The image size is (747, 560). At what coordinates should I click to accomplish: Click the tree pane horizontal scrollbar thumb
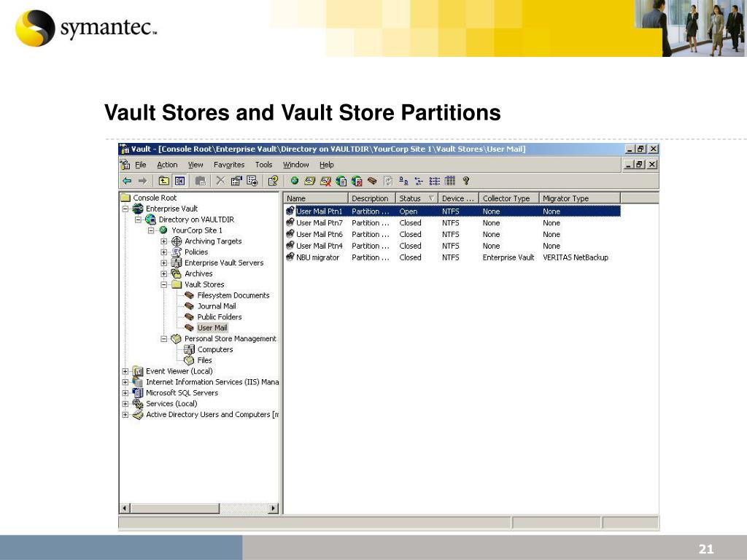(175, 508)
